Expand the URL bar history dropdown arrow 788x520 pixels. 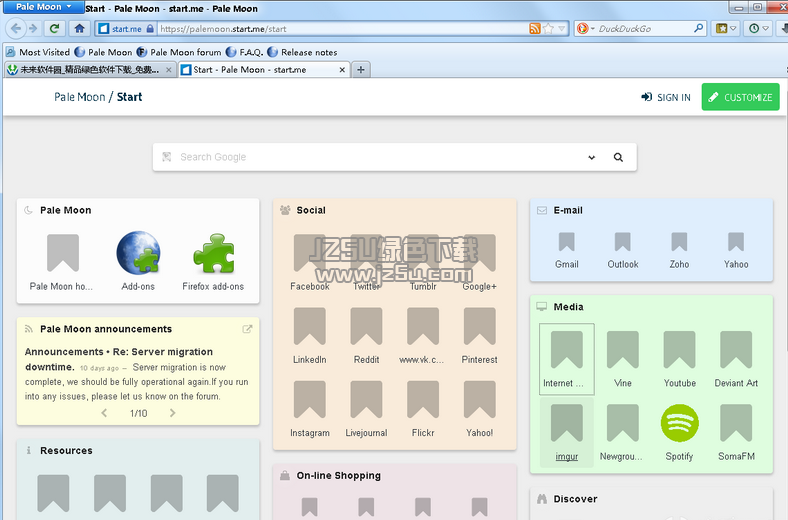click(562, 29)
